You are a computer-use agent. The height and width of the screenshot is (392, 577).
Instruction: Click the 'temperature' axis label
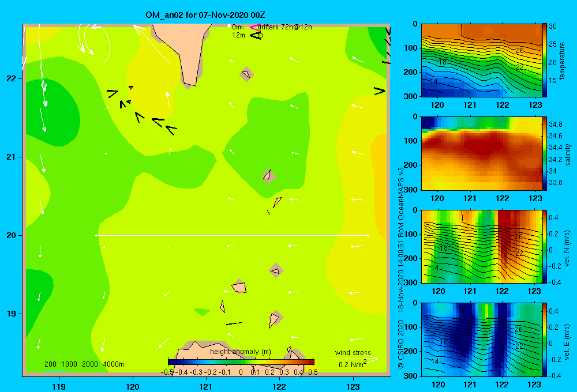point(562,61)
